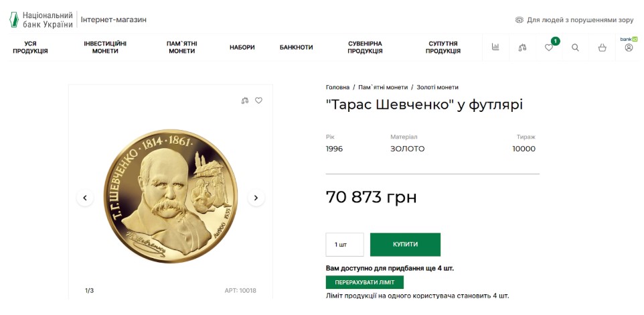644x315 pixels.
Task: Click the search magnifier icon
Action: pyautogui.click(x=575, y=48)
